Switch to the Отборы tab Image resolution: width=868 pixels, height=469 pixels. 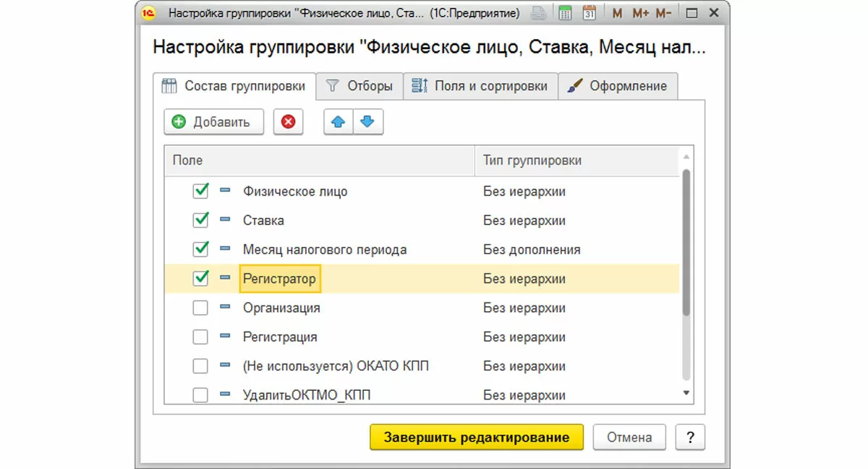359,86
